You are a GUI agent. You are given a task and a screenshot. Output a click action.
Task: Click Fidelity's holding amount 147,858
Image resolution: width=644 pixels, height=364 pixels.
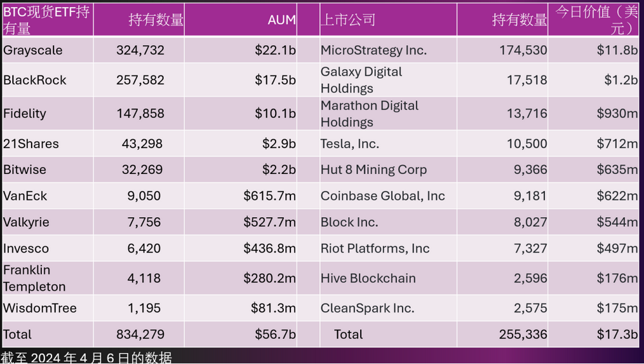click(x=140, y=113)
